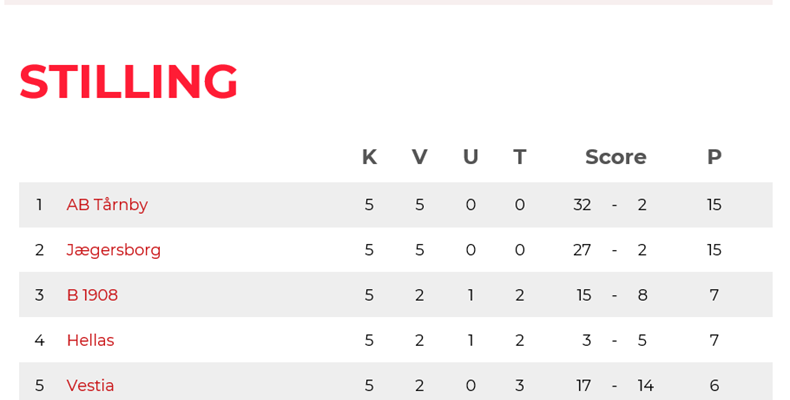Click AB Tårnby's 15 points value
The width and height of the screenshot is (790, 400).
point(714,205)
